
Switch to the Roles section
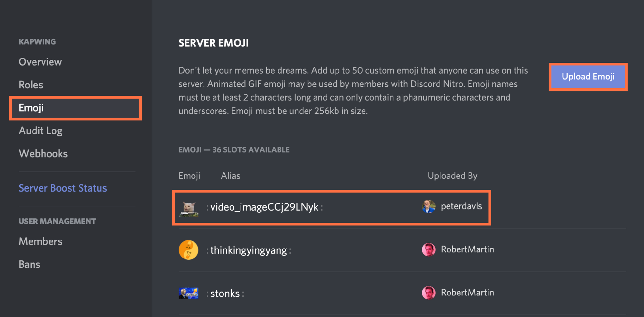pyautogui.click(x=31, y=85)
